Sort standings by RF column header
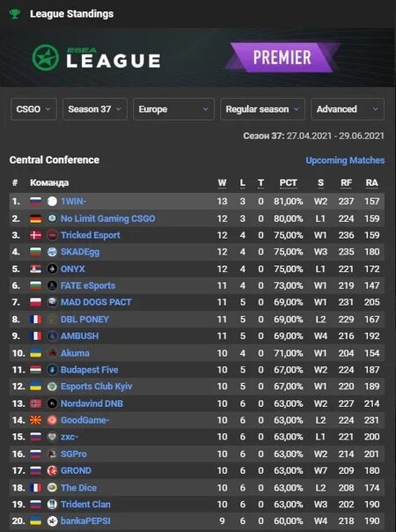Image resolution: width=396 pixels, height=532 pixels. (346, 183)
